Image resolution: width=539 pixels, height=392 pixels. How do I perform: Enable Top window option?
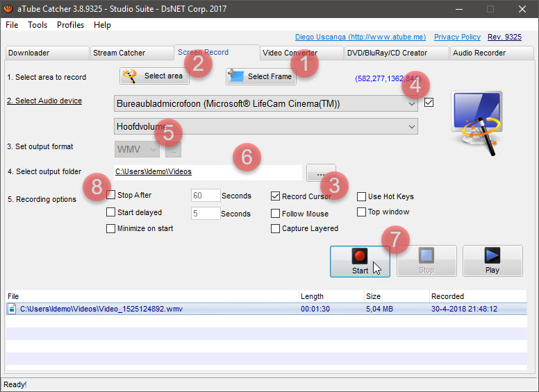(x=361, y=212)
